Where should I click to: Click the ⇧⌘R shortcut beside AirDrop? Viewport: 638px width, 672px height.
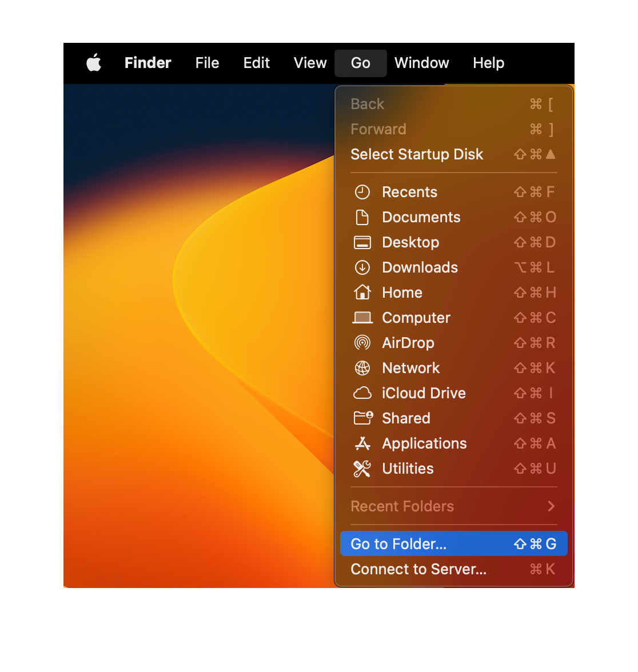point(535,343)
